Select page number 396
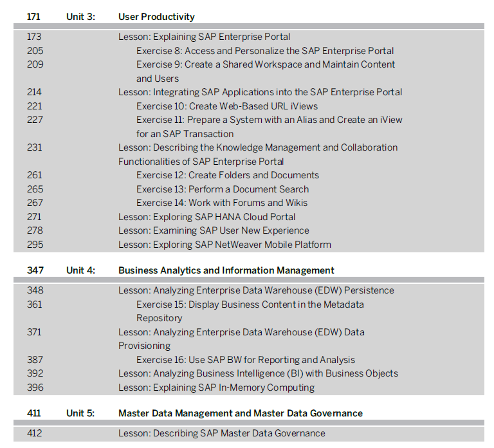Screen dimensions: 494x448 coord(35,387)
